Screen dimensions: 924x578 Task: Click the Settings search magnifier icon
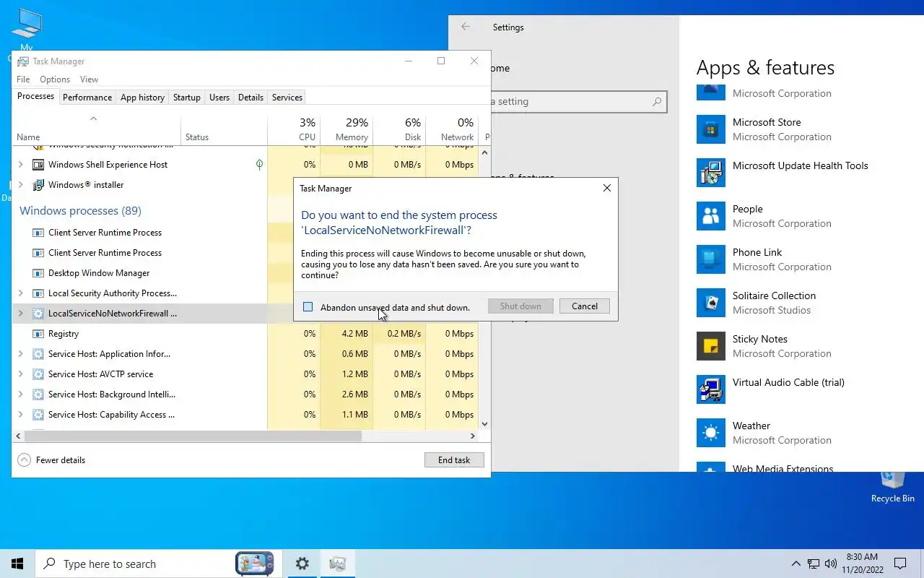(x=657, y=102)
